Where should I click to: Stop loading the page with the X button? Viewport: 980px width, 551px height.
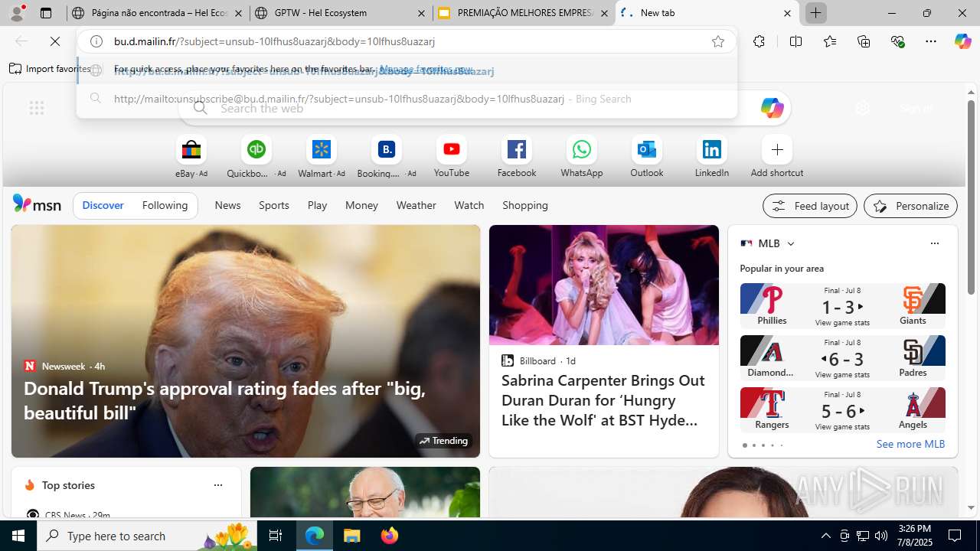click(x=55, y=41)
